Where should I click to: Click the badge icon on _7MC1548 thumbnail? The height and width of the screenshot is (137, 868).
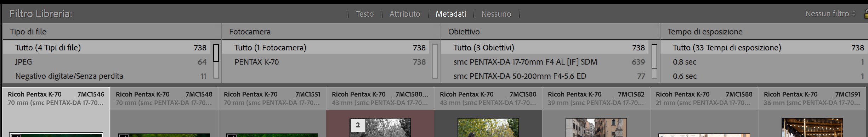tap(124, 135)
